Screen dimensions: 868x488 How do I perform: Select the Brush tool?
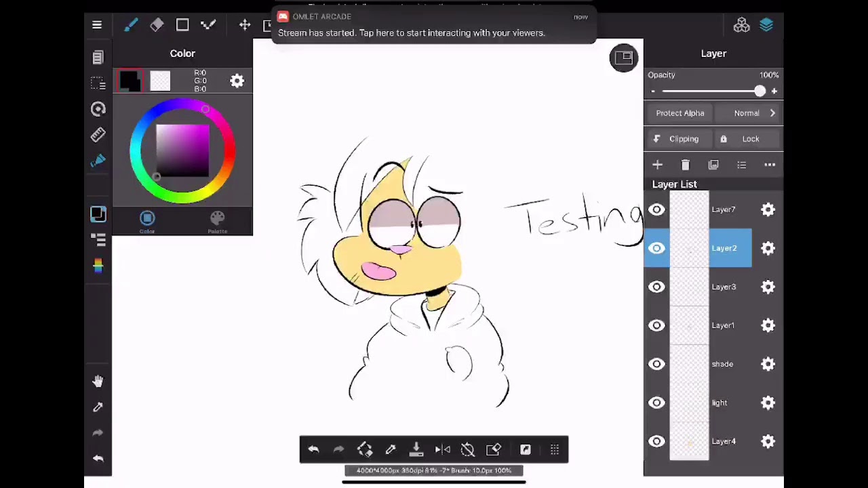point(131,25)
